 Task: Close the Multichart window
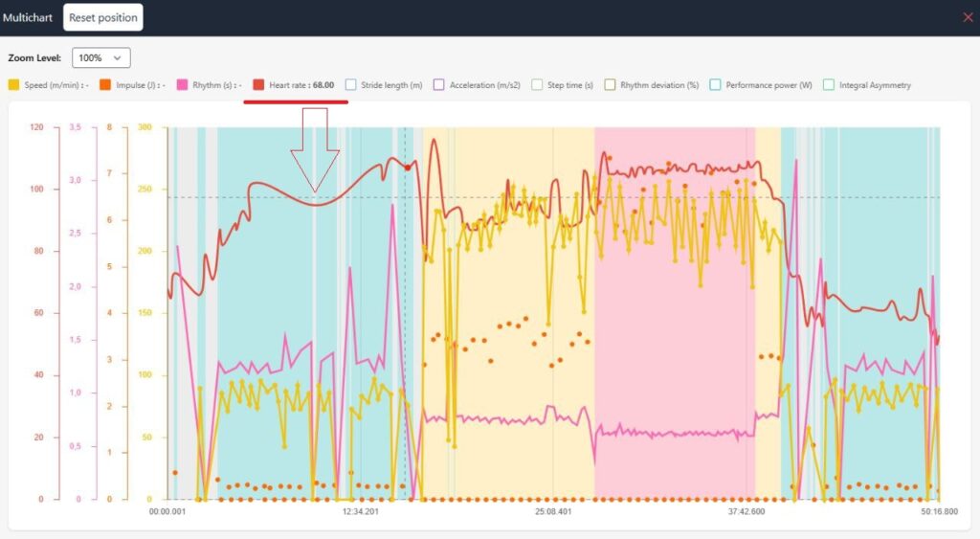click(967, 17)
